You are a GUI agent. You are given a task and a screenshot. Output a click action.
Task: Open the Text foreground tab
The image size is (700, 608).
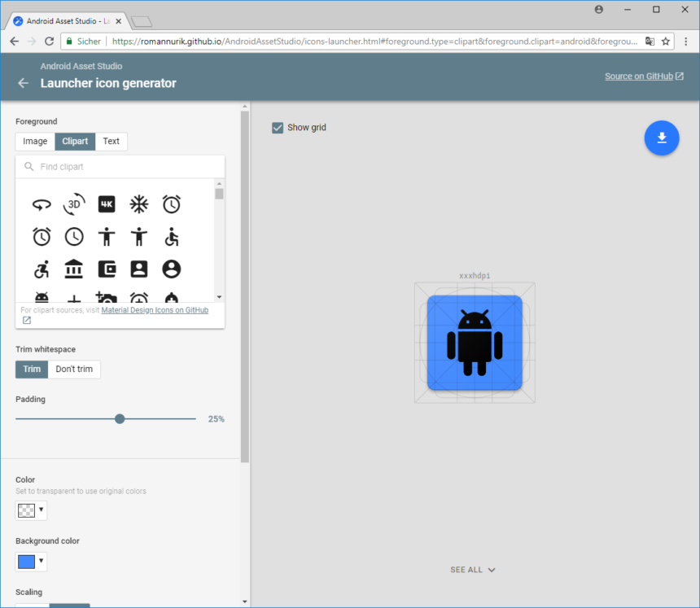(x=111, y=141)
